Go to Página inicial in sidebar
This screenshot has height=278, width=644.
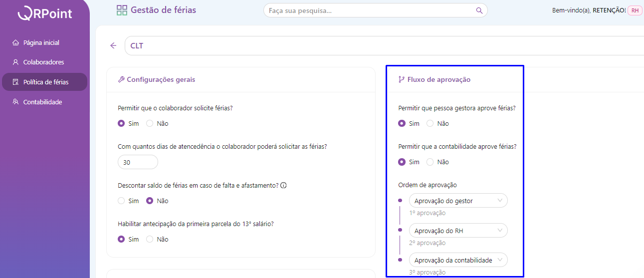41,43
